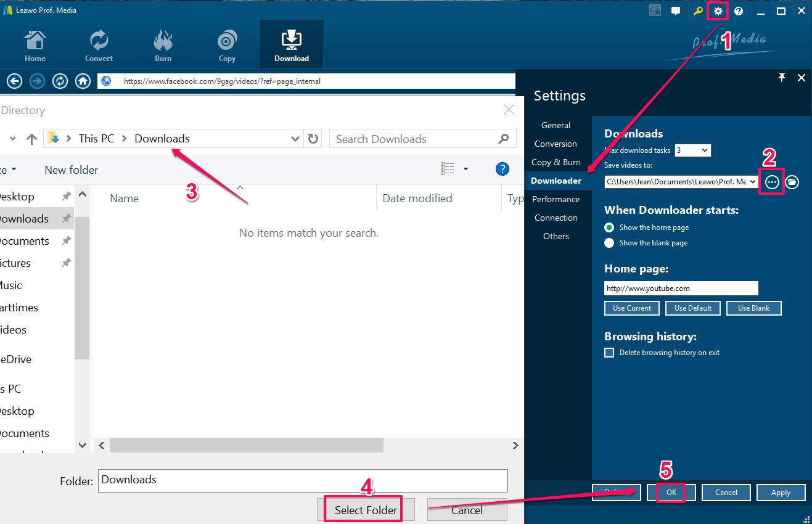Click the Folder name input field
The height and width of the screenshot is (524, 812).
pos(303,480)
